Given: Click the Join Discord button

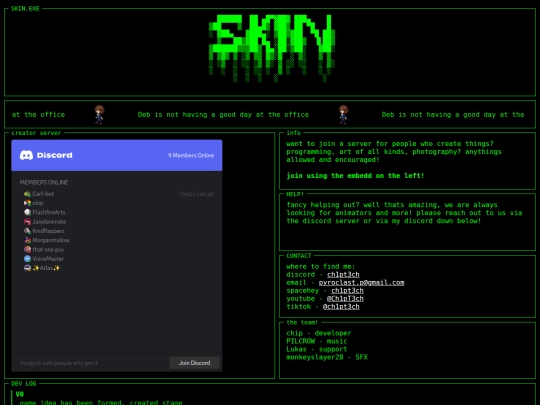Looking at the screenshot, I should click(194, 363).
